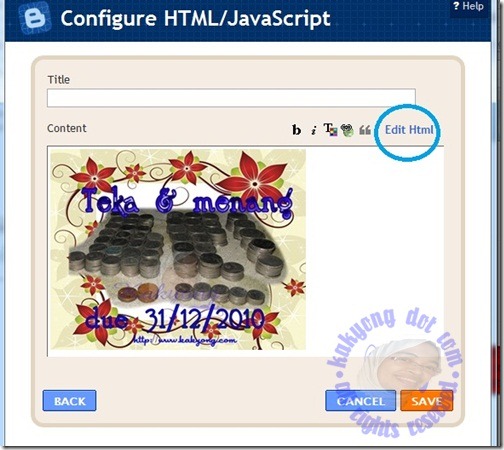Switch to Edit Html mode
The image size is (504, 450).
pyautogui.click(x=409, y=130)
